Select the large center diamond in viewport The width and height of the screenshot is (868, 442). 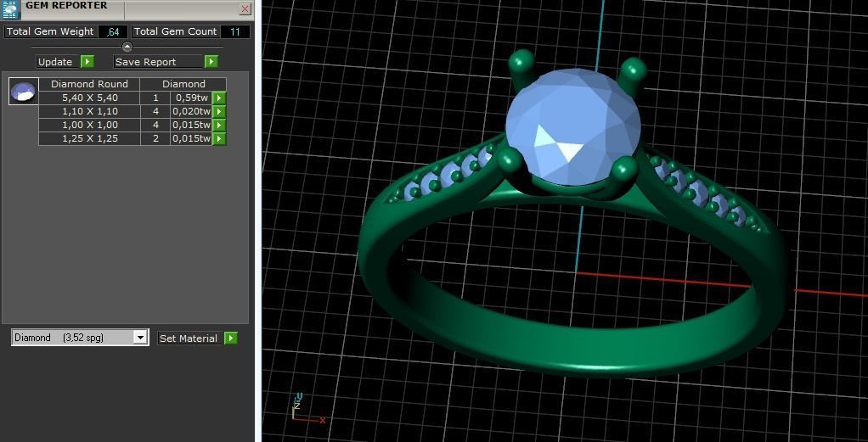click(573, 126)
